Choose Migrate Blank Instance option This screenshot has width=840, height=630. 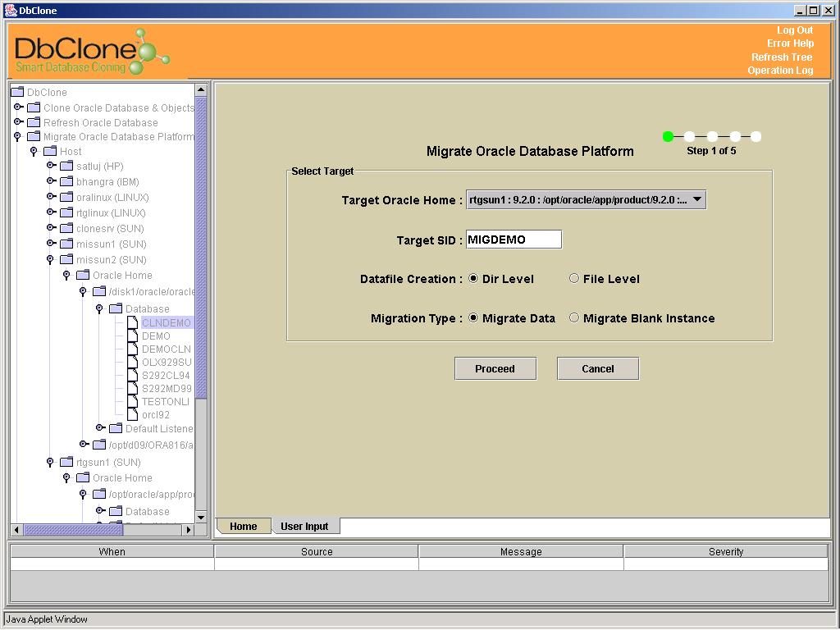click(573, 317)
